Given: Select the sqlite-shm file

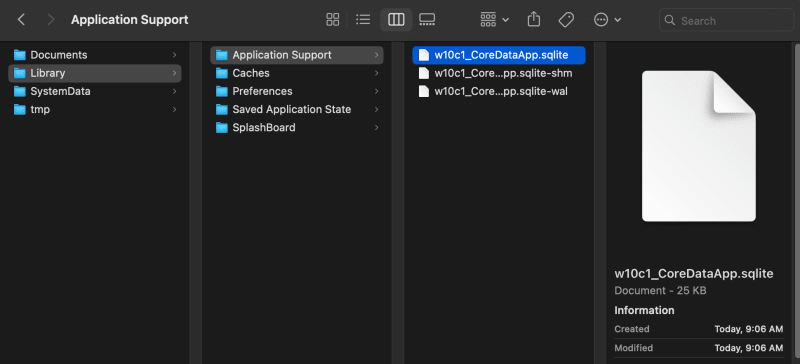Looking at the screenshot, I should 498,73.
